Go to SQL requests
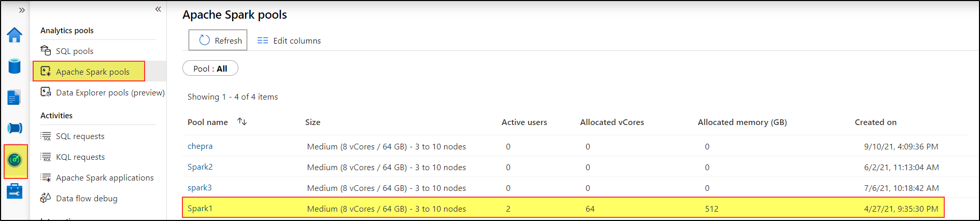 80,136
